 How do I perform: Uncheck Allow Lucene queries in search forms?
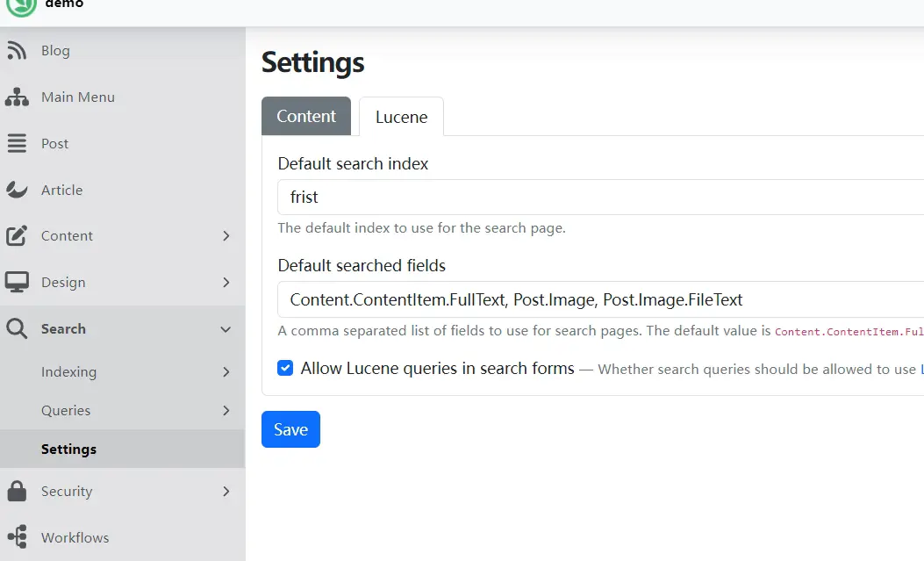pos(285,369)
